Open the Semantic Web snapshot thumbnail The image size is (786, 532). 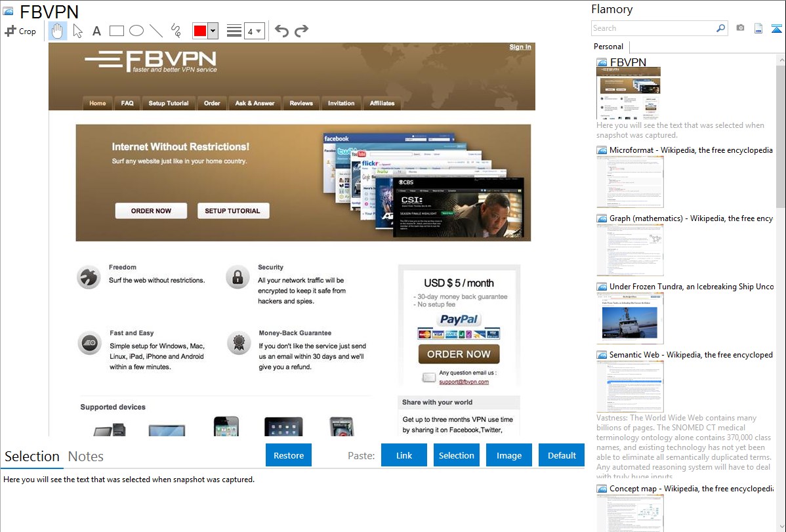pyautogui.click(x=630, y=386)
